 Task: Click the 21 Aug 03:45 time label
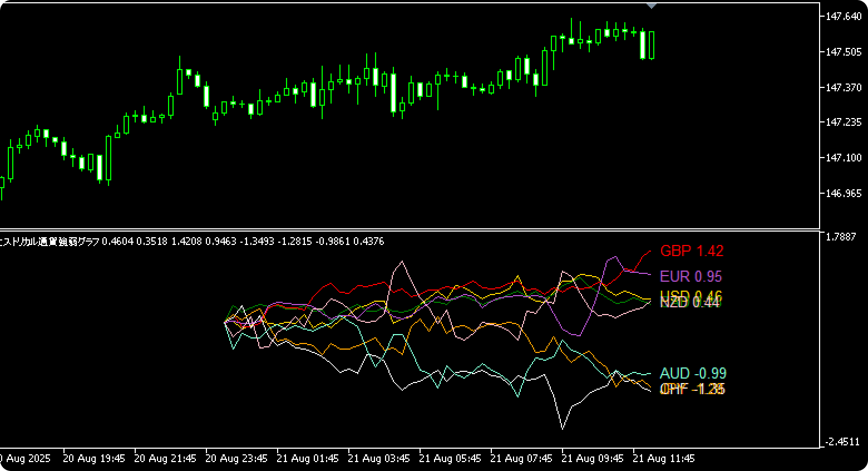pos(379,459)
